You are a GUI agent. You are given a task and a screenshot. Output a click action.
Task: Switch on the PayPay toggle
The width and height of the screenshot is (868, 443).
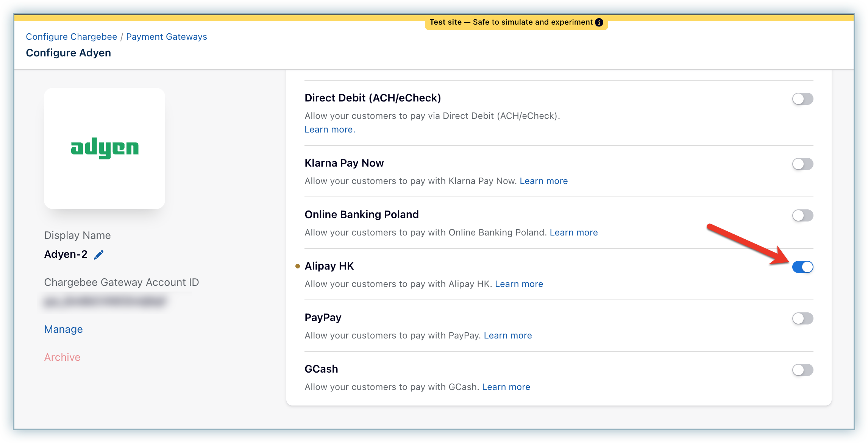tap(802, 318)
